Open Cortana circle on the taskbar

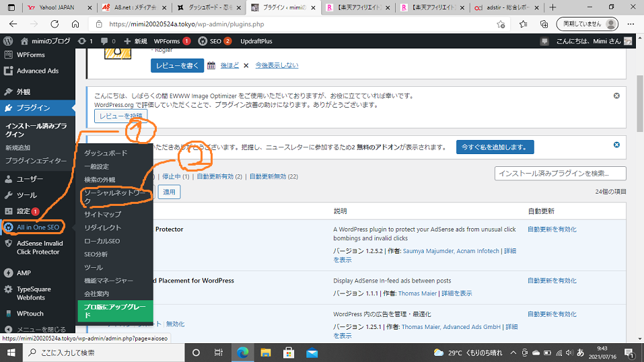(196, 353)
